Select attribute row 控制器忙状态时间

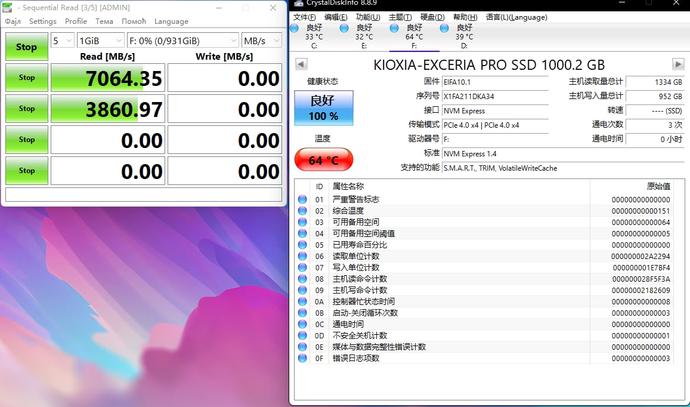484,301
